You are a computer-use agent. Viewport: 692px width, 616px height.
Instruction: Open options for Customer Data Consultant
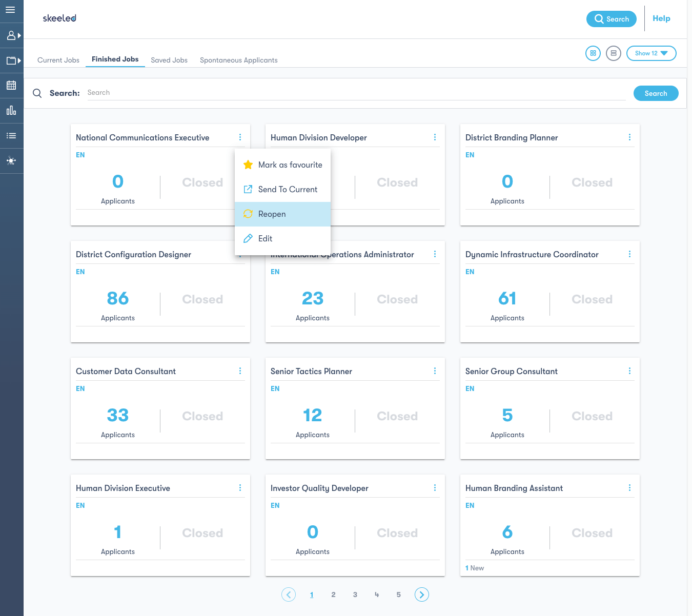tap(240, 371)
